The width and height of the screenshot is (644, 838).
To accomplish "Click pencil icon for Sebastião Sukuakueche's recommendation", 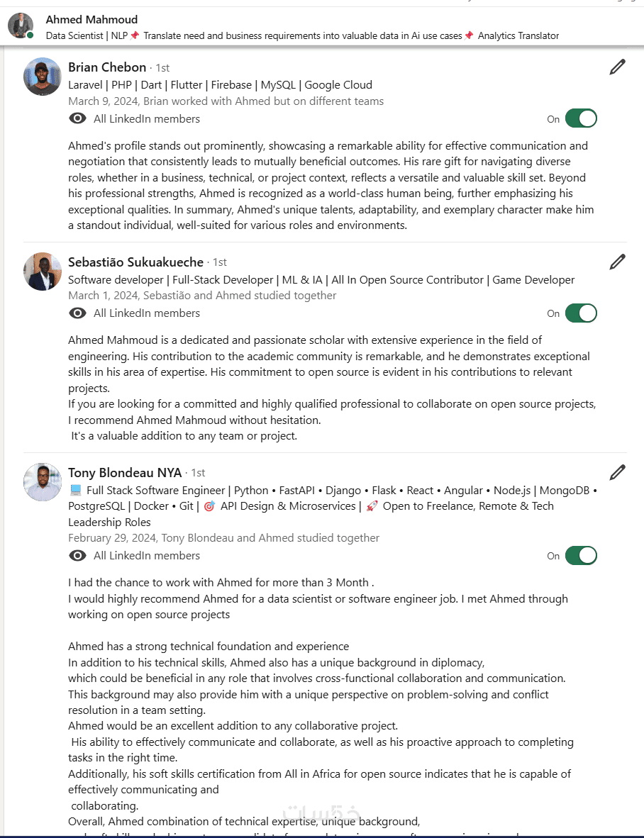I will coord(617,262).
